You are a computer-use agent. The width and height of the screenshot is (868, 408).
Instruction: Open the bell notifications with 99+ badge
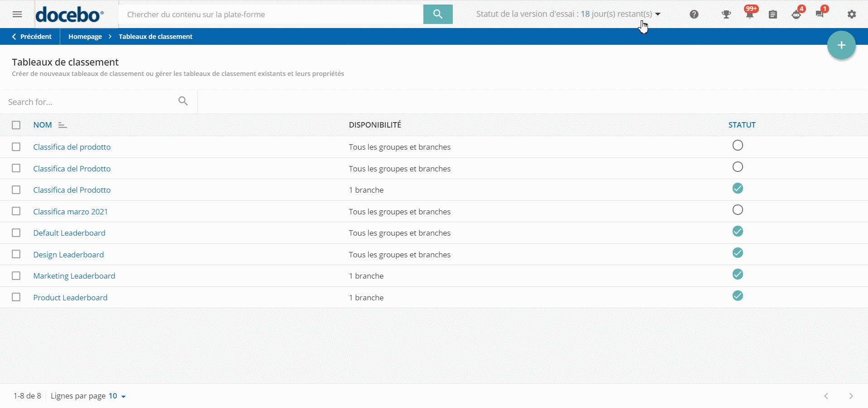(x=749, y=14)
